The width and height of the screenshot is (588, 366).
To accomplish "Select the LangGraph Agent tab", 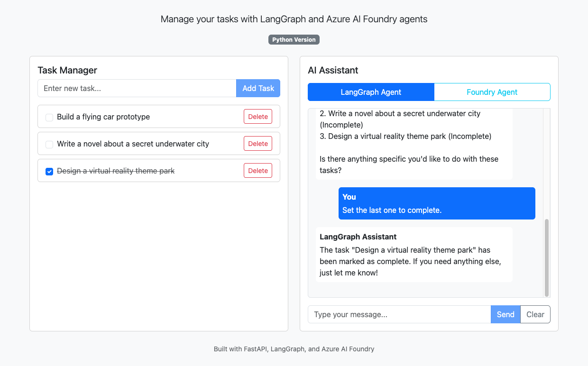I will point(371,92).
